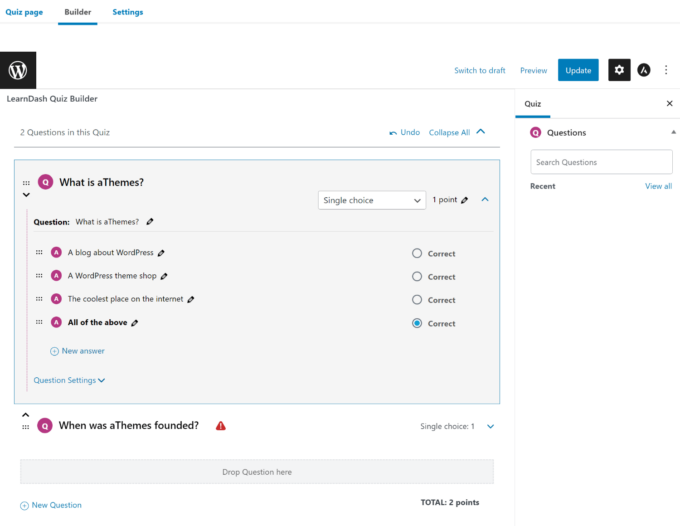
Task: Click Collapse All questions
Action: coord(457,132)
